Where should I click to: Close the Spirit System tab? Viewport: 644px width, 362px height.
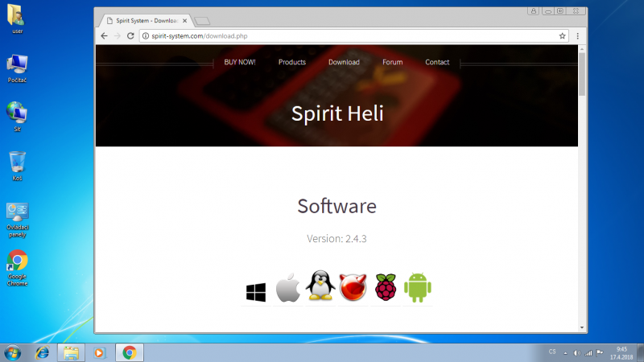coord(185,21)
